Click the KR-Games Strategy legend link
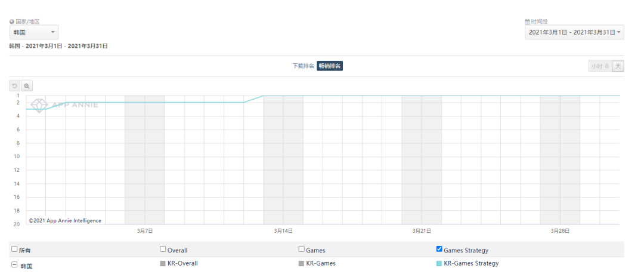Image resolution: width=644 pixels, height=277 pixels. (471, 263)
